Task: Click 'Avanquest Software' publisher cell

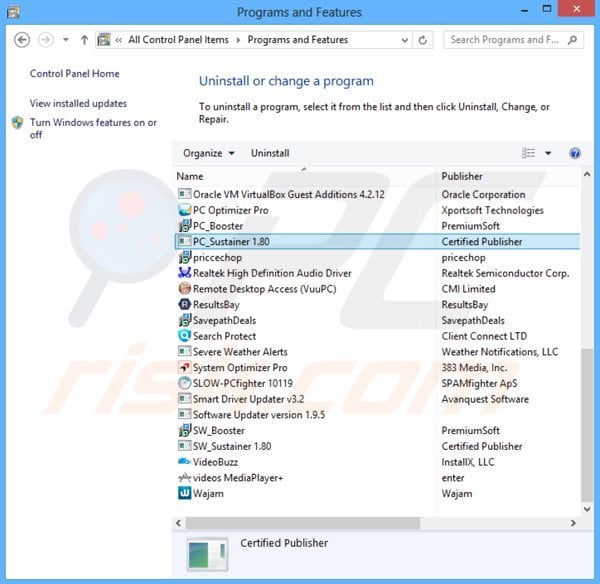Action: point(485,399)
